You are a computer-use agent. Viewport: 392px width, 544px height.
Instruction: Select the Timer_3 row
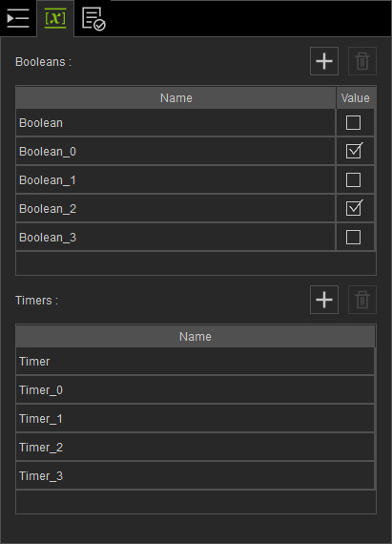[x=196, y=476]
